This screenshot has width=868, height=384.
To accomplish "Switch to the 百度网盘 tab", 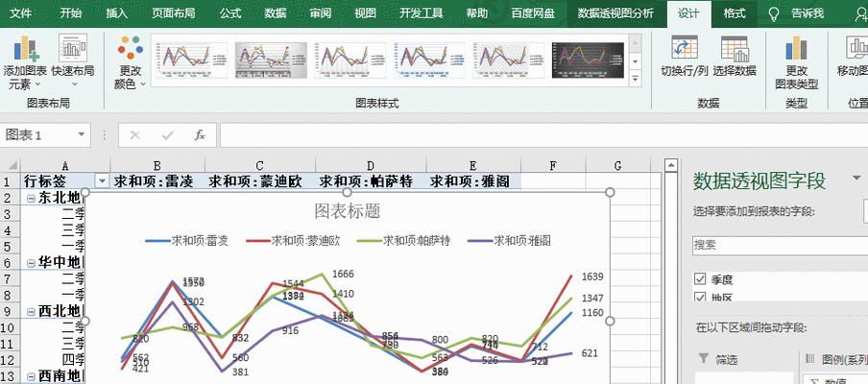I will point(533,13).
